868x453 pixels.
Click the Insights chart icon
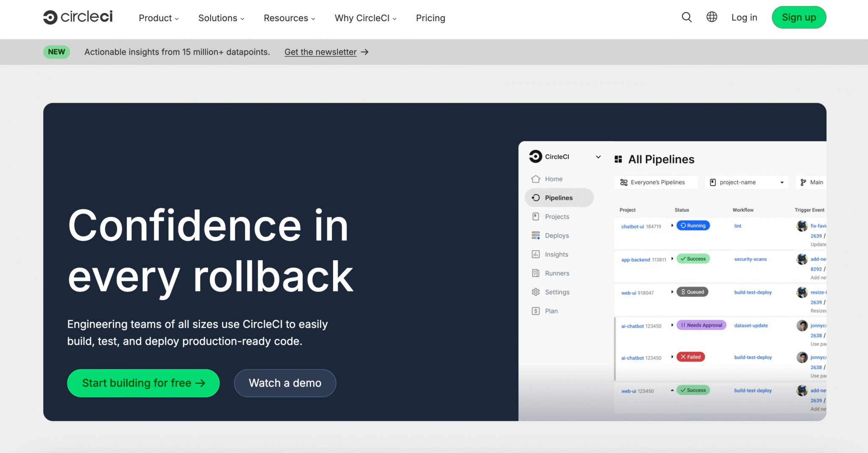pos(536,254)
